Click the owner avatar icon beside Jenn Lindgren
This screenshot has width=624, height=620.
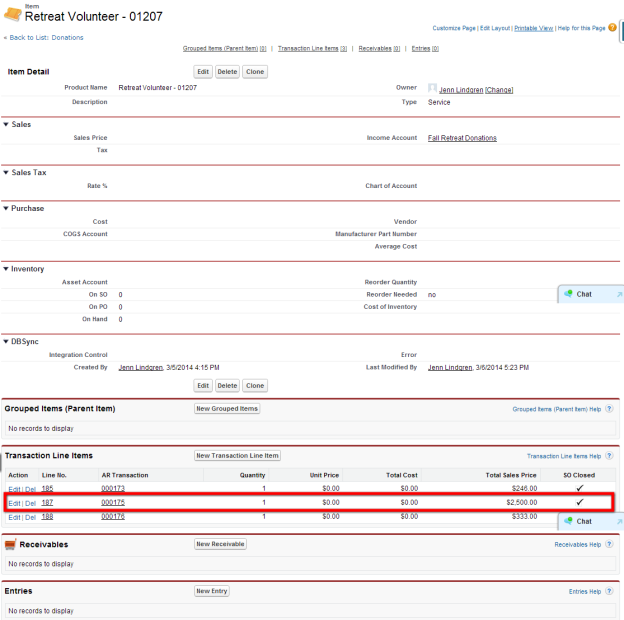click(432, 89)
